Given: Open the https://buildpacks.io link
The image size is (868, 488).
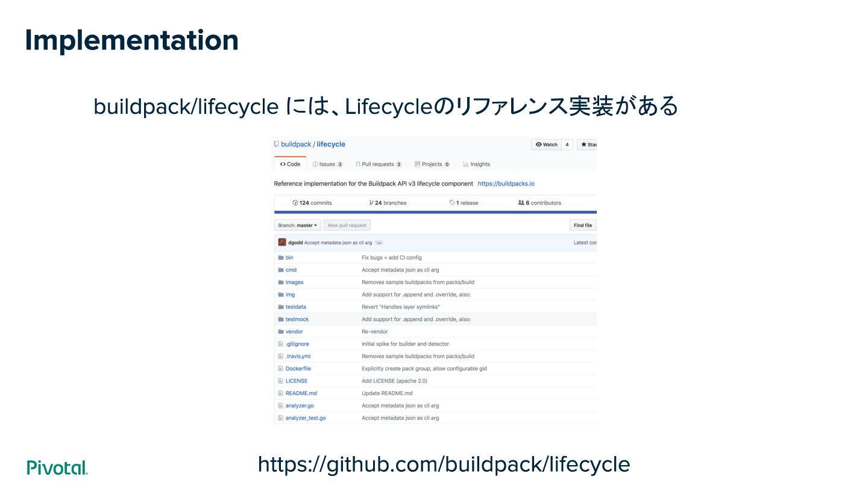Looking at the screenshot, I should (x=506, y=183).
